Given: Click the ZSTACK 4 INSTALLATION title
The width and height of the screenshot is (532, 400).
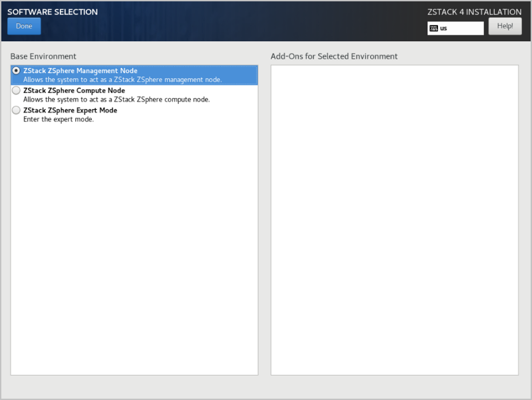Looking at the screenshot, I should (474, 12).
